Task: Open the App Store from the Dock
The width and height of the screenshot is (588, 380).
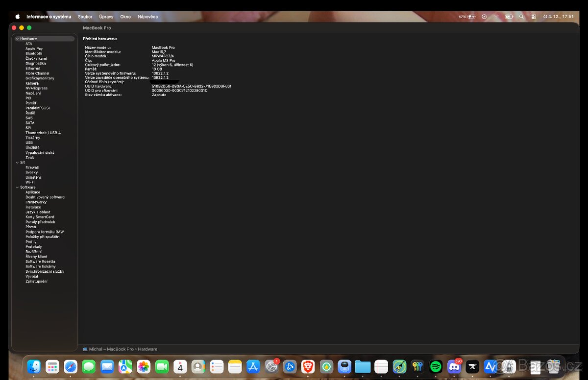Action: click(x=253, y=366)
